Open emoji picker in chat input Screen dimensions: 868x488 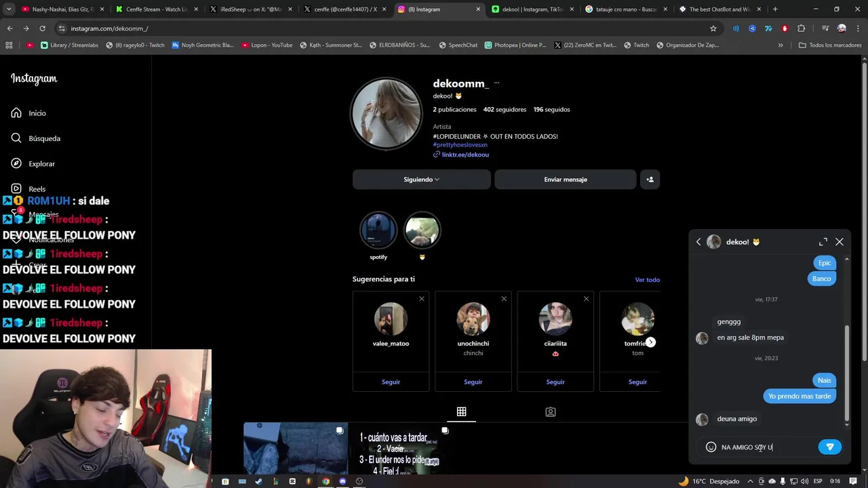click(711, 447)
